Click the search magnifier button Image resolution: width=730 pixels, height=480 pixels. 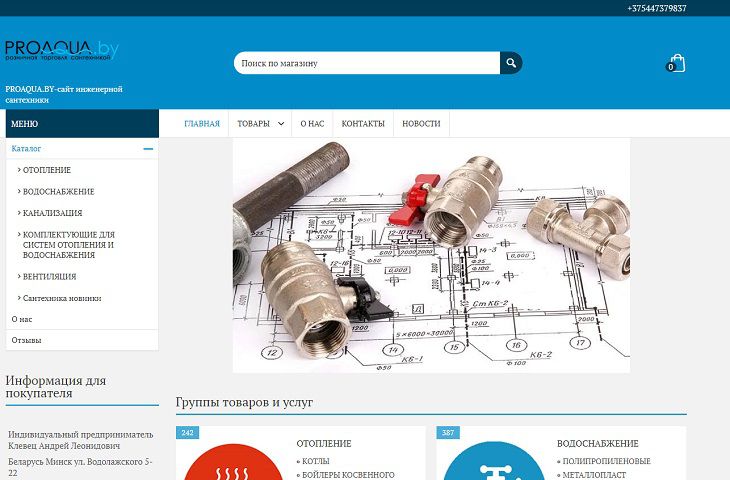[x=511, y=63]
